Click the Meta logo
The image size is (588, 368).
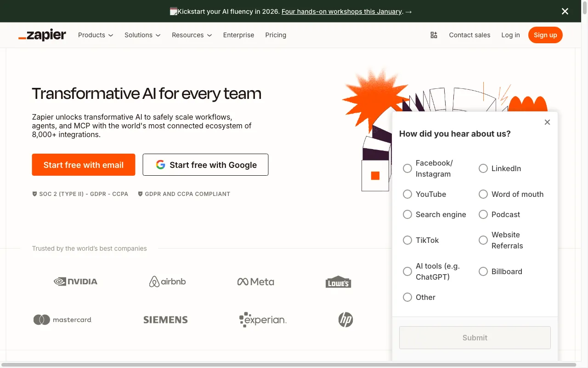[x=256, y=282]
